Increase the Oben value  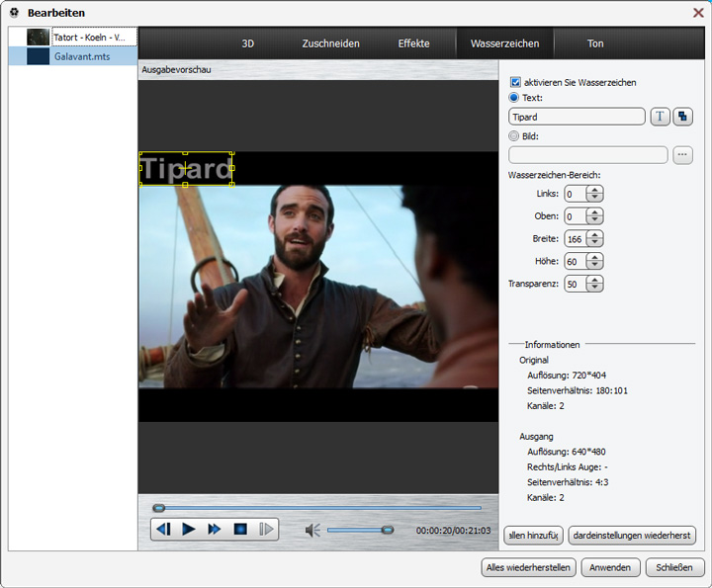(x=594, y=211)
